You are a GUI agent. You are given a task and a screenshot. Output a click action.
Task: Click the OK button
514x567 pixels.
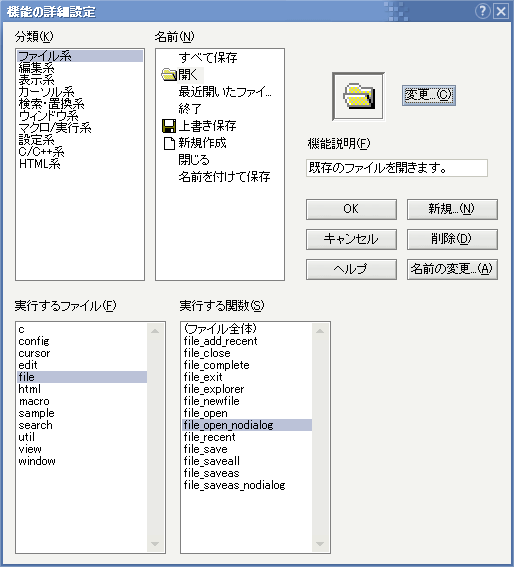coord(351,209)
